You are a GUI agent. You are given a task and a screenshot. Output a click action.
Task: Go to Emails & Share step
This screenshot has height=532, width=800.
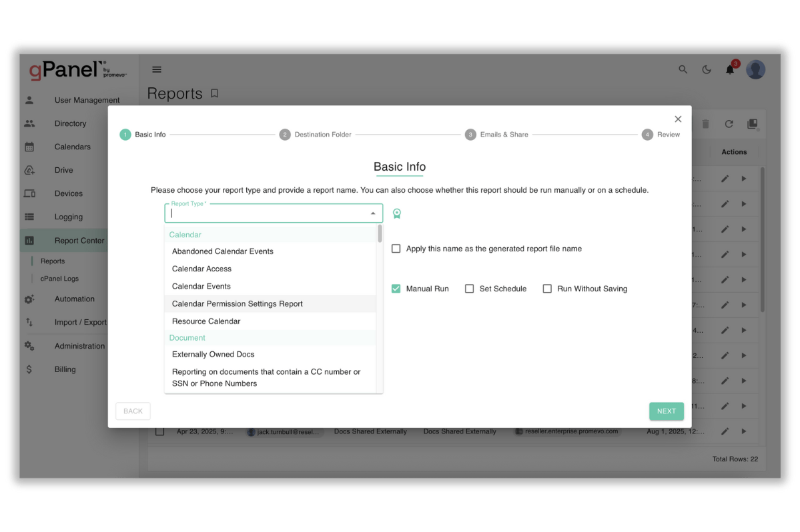coord(496,135)
